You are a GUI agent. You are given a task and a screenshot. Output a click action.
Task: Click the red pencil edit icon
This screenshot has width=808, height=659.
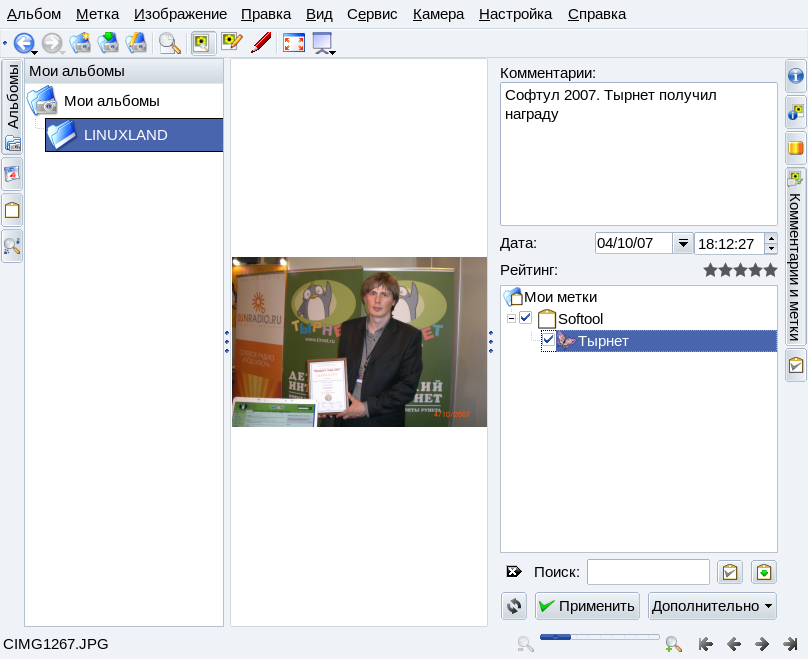pos(261,43)
